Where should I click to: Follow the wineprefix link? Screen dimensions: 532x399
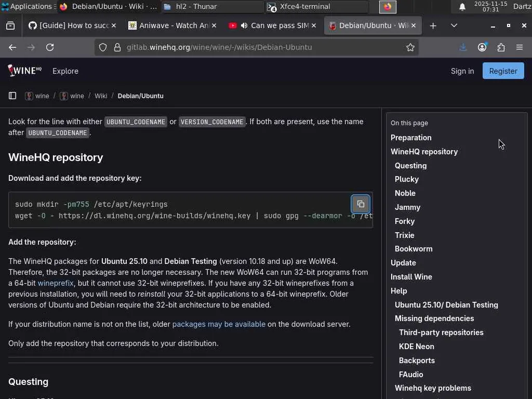click(56, 283)
